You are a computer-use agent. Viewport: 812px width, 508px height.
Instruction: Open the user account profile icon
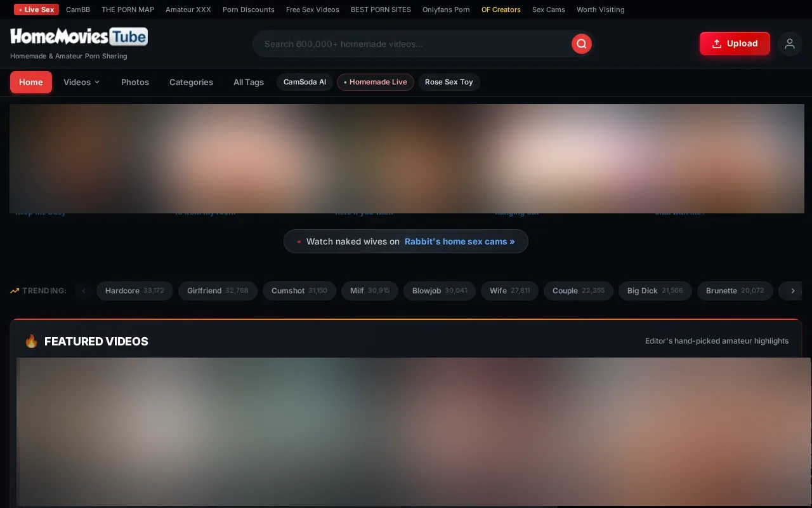tap(790, 44)
